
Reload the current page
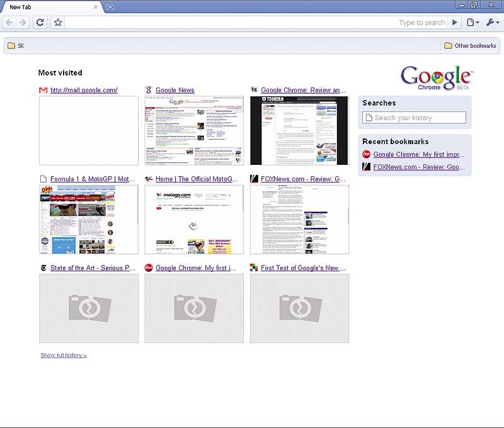click(x=40, y=23)
